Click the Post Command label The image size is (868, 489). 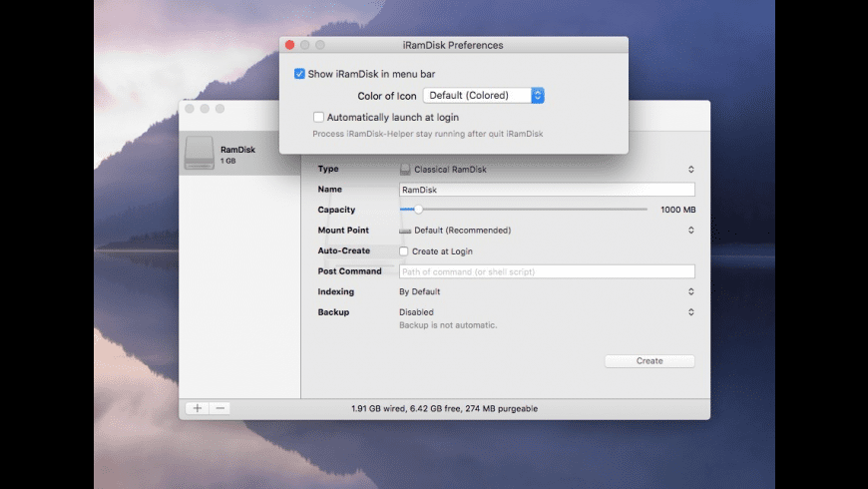click(349, 271)
